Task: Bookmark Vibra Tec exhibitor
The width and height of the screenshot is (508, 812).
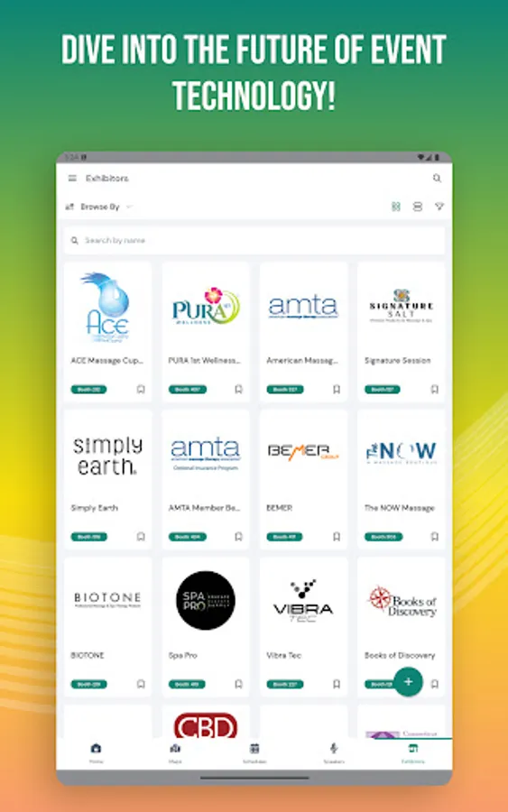Action: 337,684
